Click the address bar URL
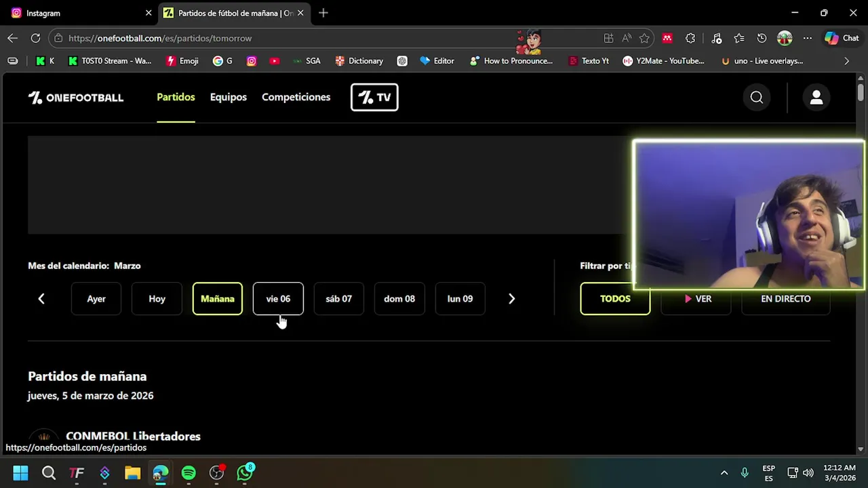Viewport: 868px width, 488px height. (x=160, y=38)
